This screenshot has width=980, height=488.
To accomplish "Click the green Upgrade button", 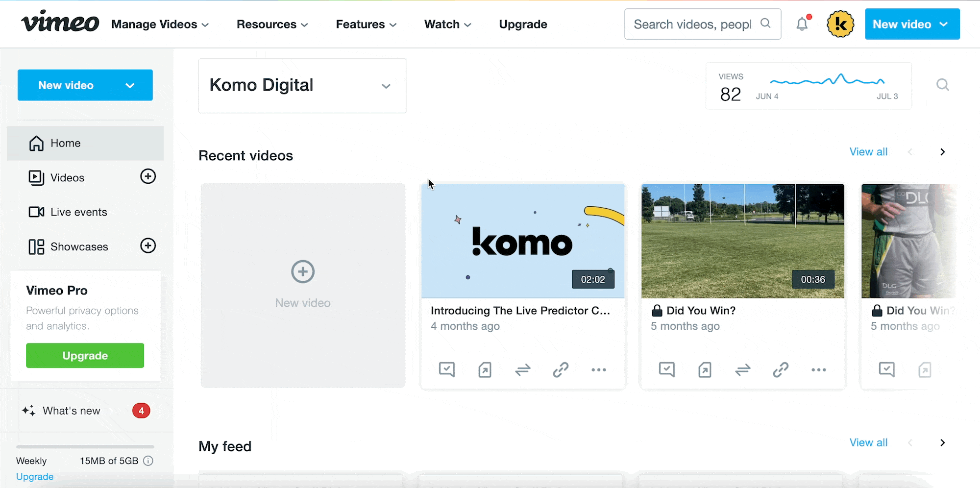I will (x=85, y=356).
